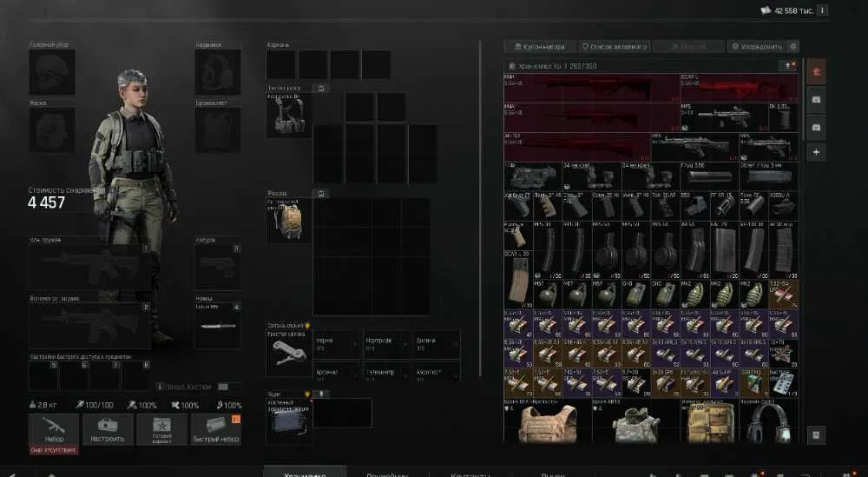Screen dimensions: 868x477
Task: Select the X300U flashlight item
Action: (x=783, y=206)
